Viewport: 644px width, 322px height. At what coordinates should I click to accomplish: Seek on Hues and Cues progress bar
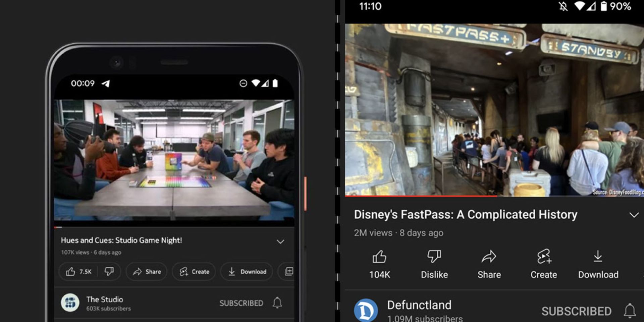[174, 227]
